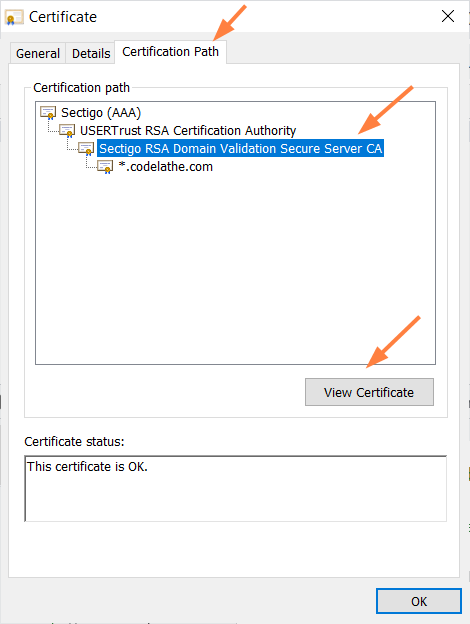Switch to the General tab
470x624 pixels.
[x=38, y=53]
